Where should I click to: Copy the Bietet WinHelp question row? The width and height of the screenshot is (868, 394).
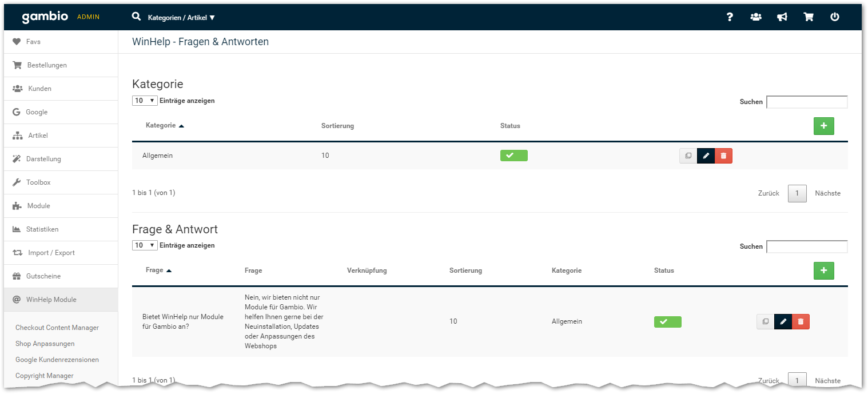[x=765, y=321]
